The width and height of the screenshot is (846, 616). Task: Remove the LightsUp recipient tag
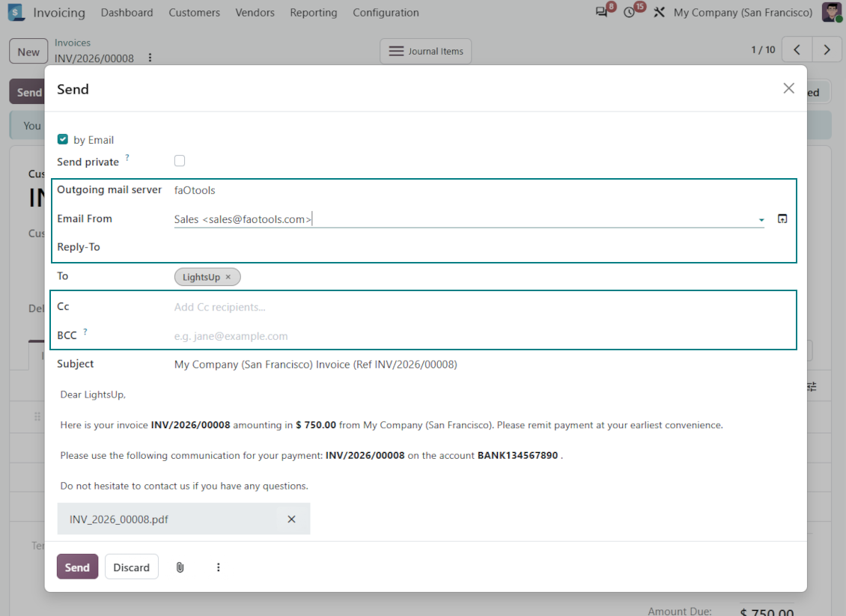pyautogui.click(x=228, y=277)
